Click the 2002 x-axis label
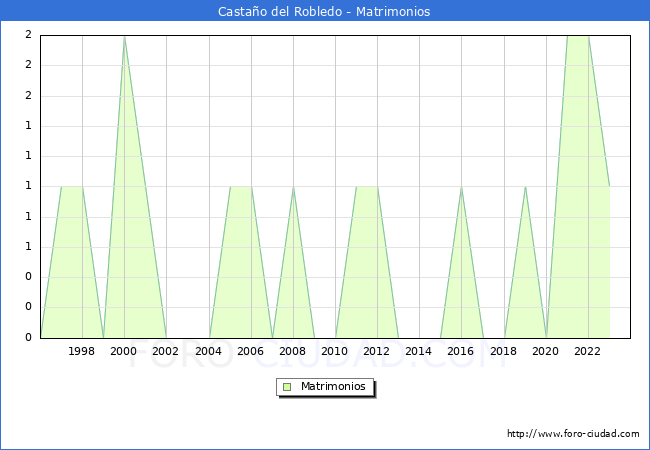This screenshot has width=650, height=450. click(x=165, y=351)
